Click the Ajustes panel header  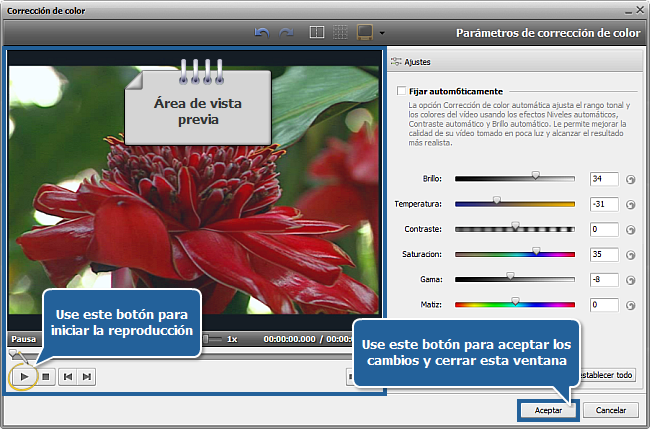pyautogui.click(x=418, y=61)
